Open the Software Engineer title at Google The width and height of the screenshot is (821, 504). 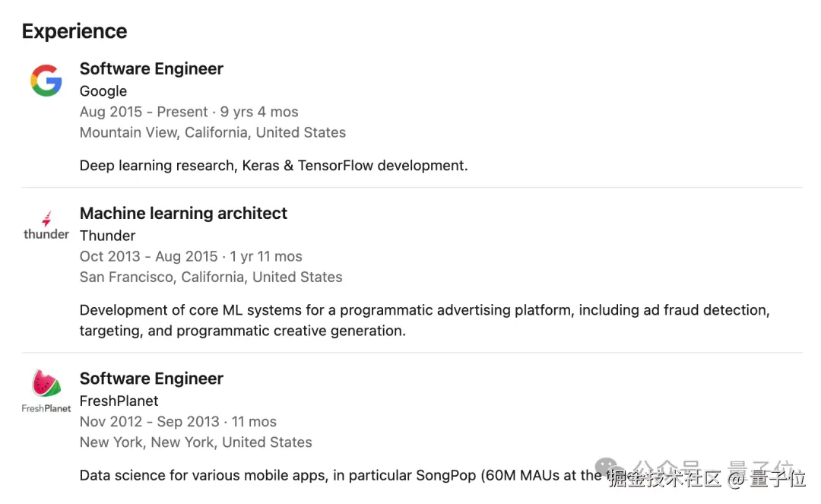point(151,68)
